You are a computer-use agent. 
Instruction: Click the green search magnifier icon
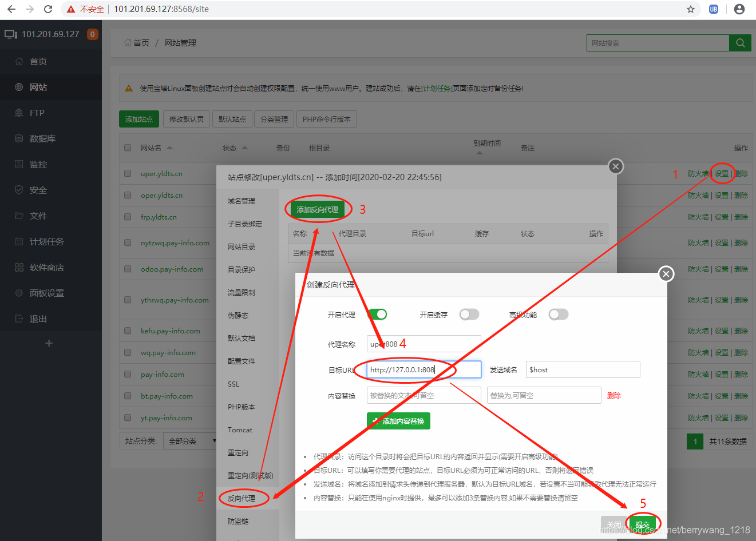click(x=740, y=42)
